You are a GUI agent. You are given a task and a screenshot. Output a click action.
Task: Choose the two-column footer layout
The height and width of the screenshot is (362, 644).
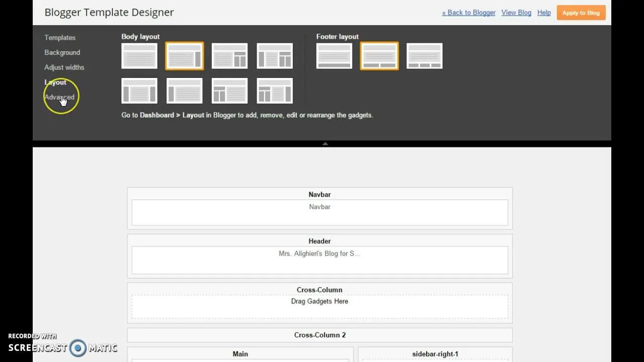click(379, 56)
